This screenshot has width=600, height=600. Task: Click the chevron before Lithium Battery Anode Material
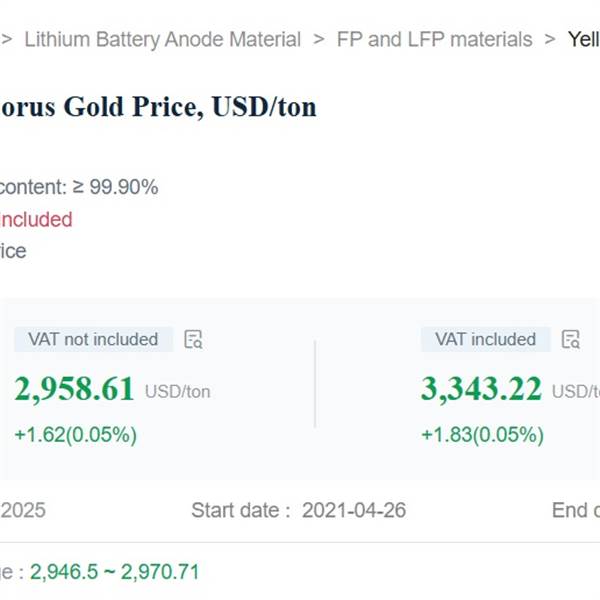pyautogui.click(x=6, y=40)
